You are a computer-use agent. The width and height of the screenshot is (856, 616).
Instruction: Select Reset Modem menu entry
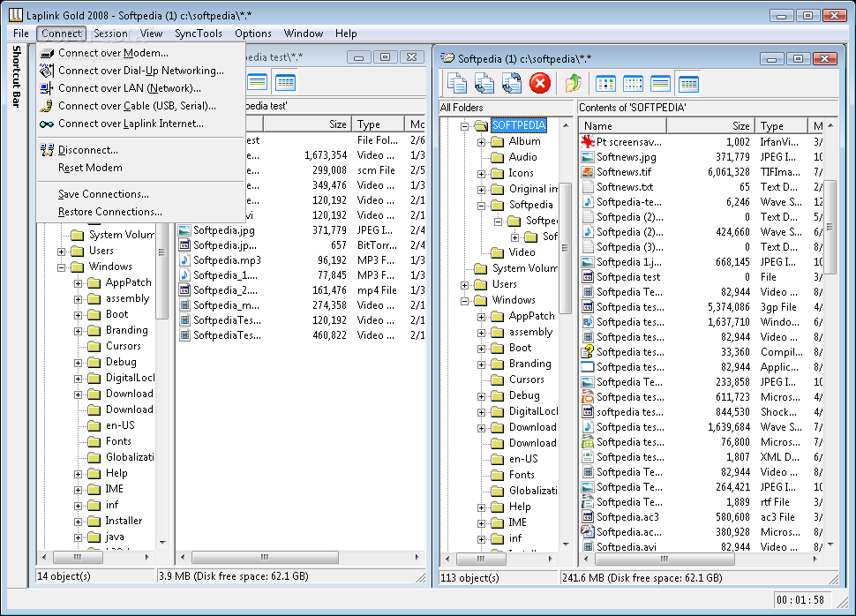coord(90,168)
